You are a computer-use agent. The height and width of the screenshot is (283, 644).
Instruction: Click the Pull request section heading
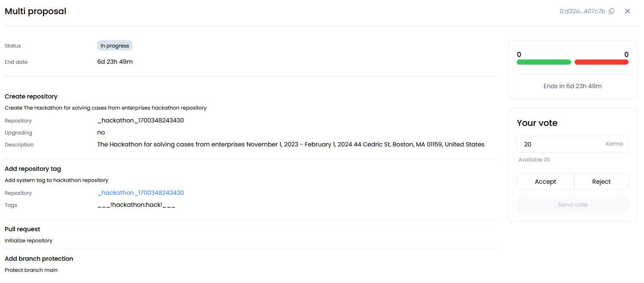pyautogui.click(x=22, y=229)
